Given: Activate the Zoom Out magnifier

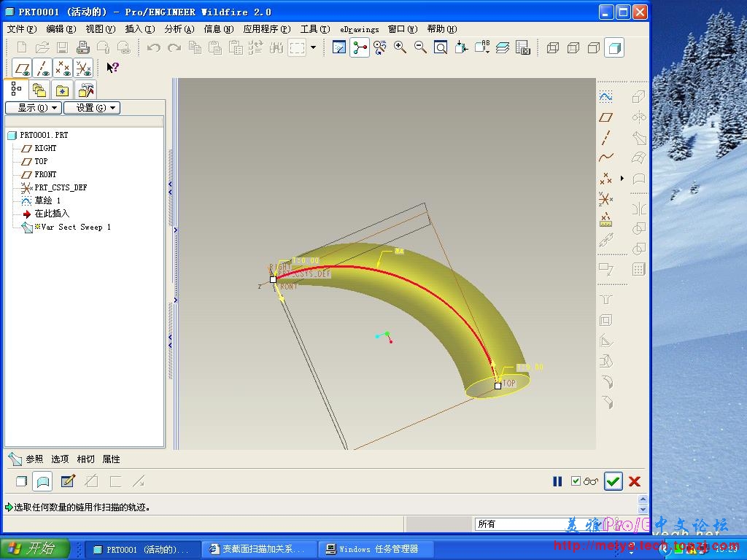Looking at the screenshot, I should (x=420, y=47).
